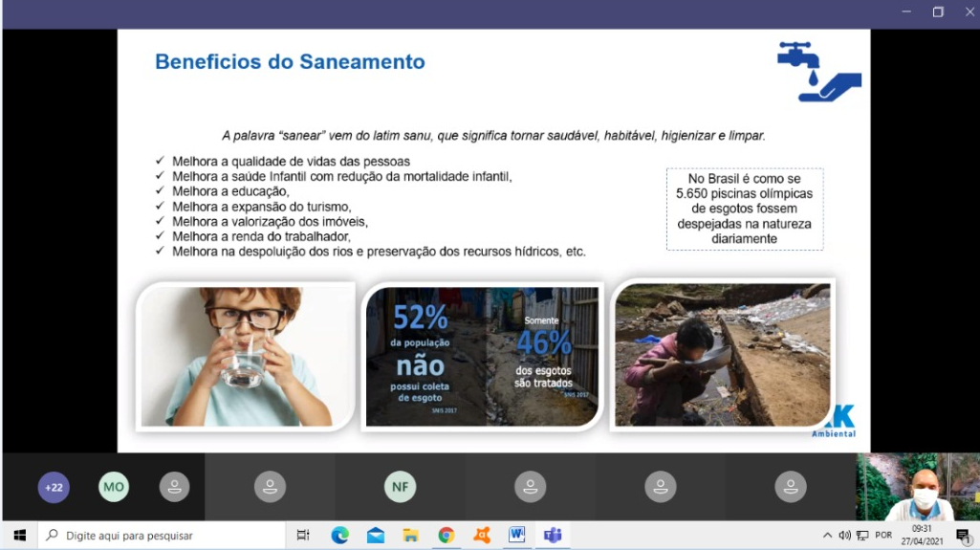Click the 'Digite aqui para pesquisar' search box

[163, 536]
